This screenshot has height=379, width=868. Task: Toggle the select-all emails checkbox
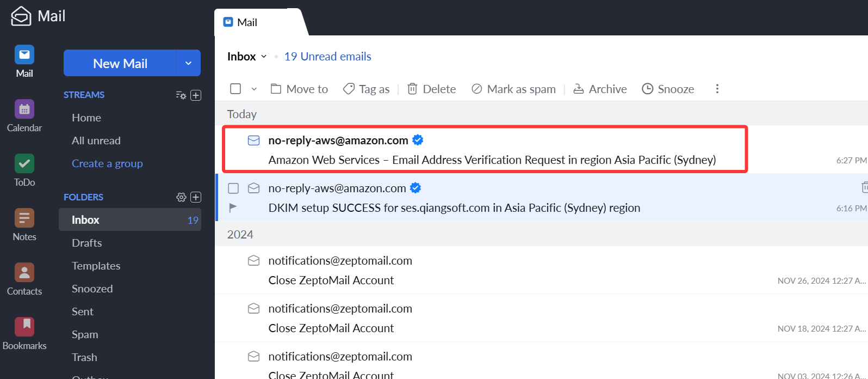click(x=235, y=89)
